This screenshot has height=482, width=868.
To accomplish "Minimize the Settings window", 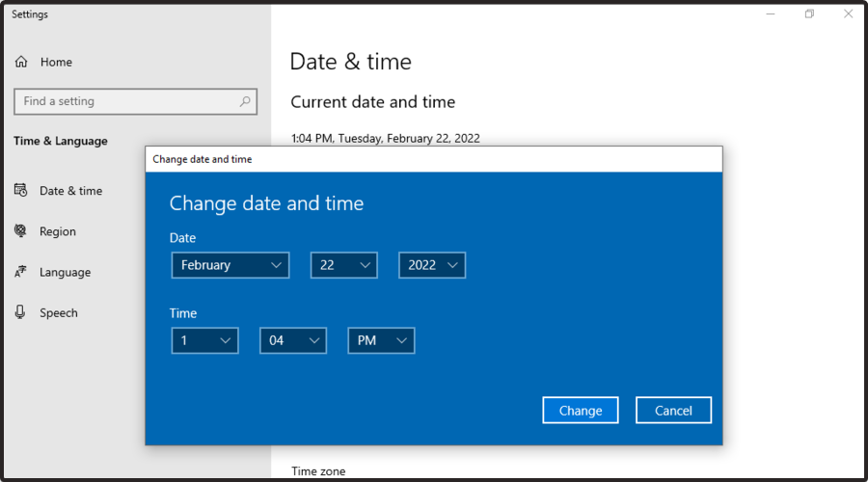I will [x=769, y=14].
